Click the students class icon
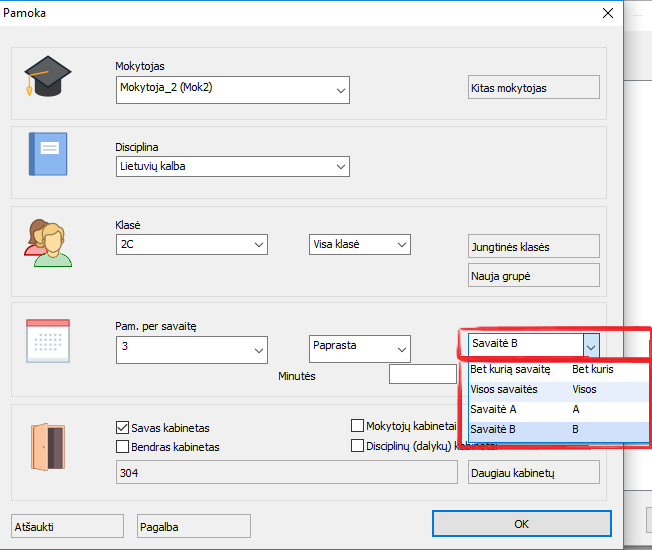 tap(48, 242)
